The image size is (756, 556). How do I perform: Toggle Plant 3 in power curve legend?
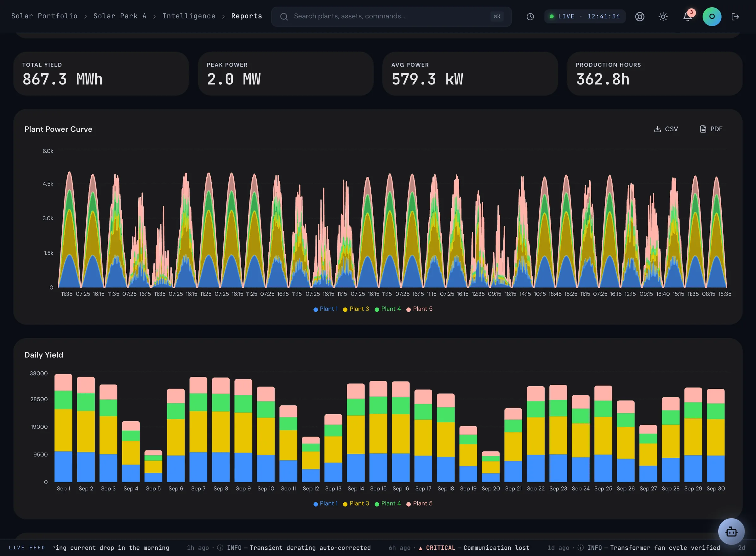click(x=356, y=309)
